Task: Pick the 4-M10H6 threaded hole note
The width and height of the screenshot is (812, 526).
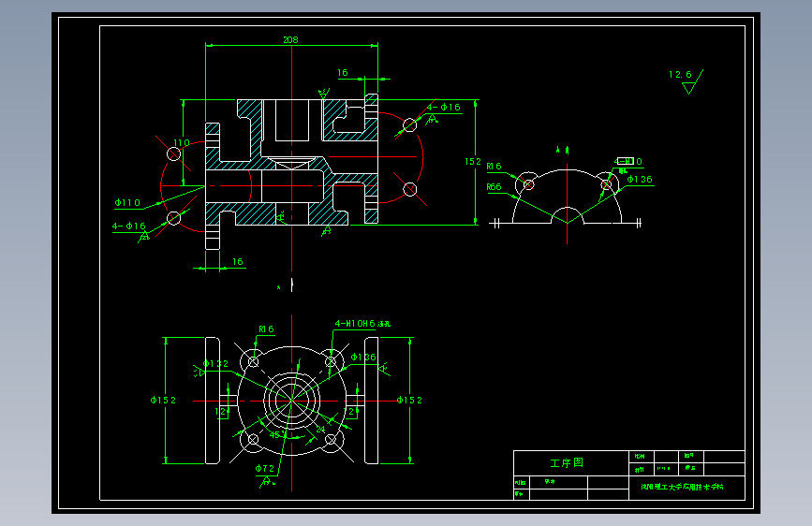Action: [x=362, y=324]
